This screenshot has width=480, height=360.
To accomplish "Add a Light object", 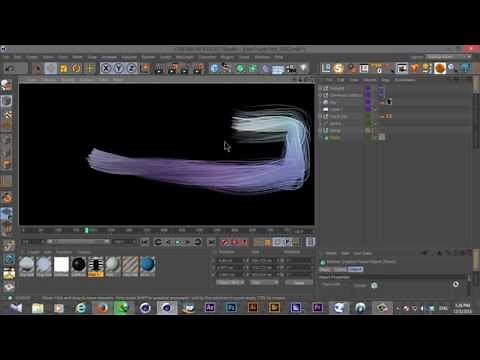I will pyautogui.click(x=304, y=68).
